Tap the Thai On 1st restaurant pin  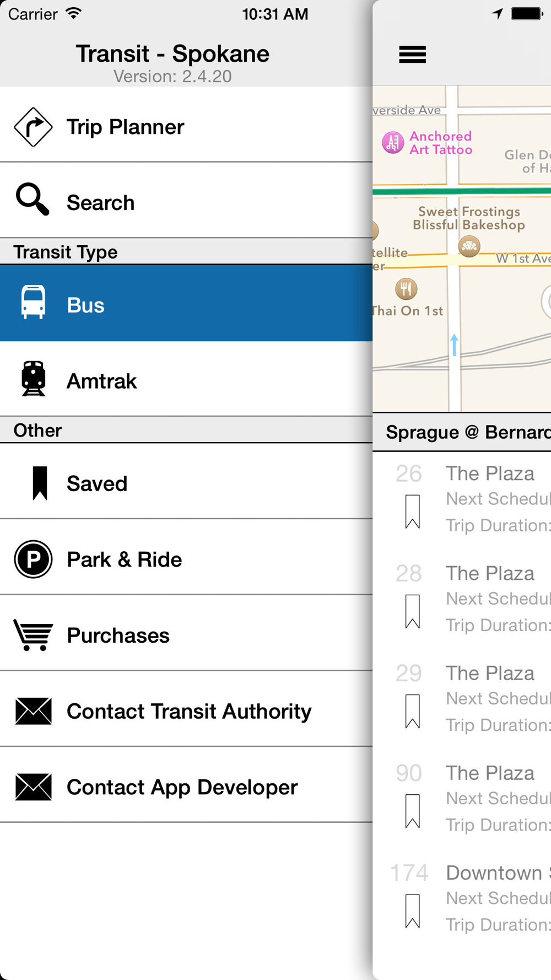pos(406,289)
